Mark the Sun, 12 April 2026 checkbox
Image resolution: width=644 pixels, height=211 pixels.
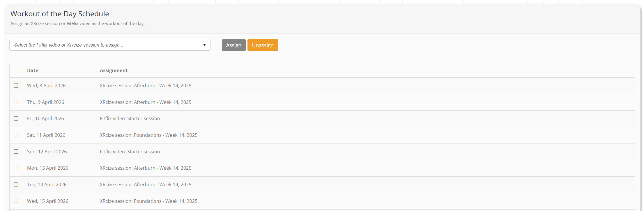click(16, 152)
